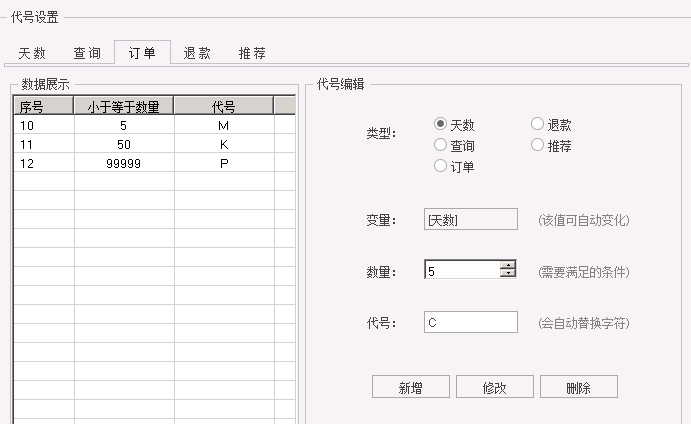Switch to the 天数 tab
This screenshot has height=424, width=691.
[32, 53]
